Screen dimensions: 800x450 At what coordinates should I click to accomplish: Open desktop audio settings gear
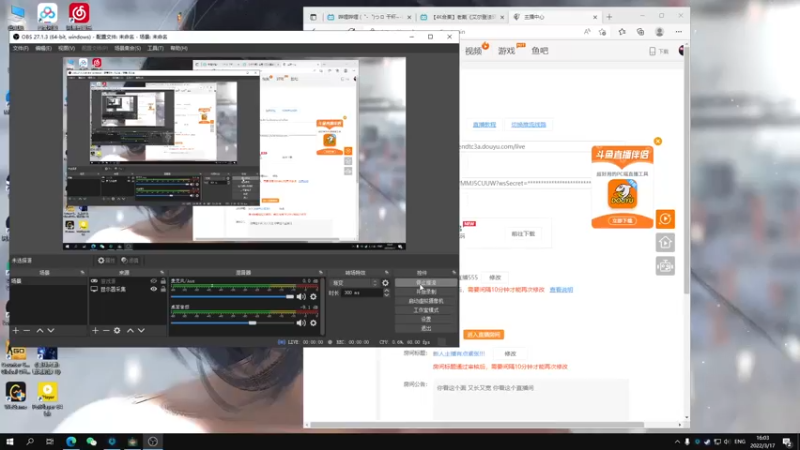coord(313,322)
